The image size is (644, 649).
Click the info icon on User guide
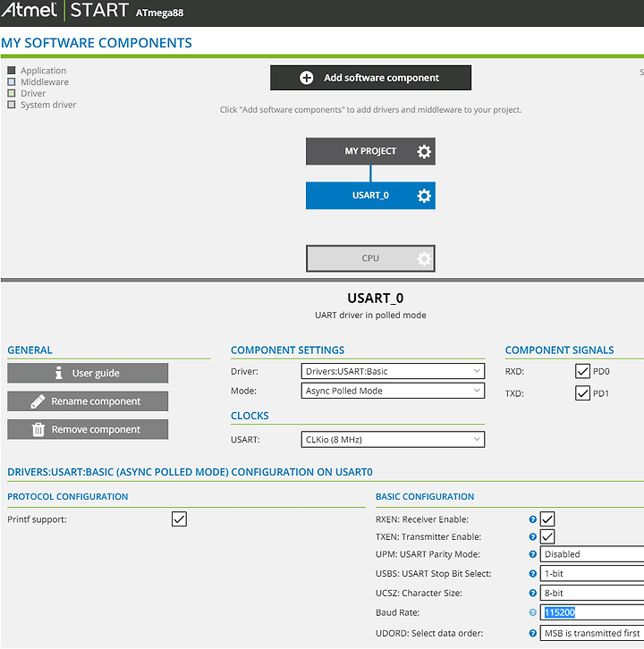59,373
